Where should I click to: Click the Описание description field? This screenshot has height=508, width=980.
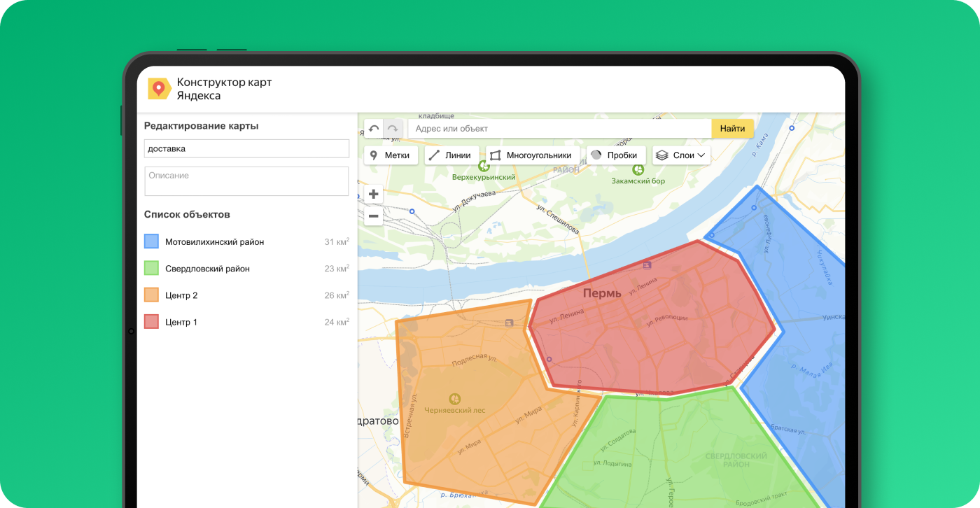(246, 181)
